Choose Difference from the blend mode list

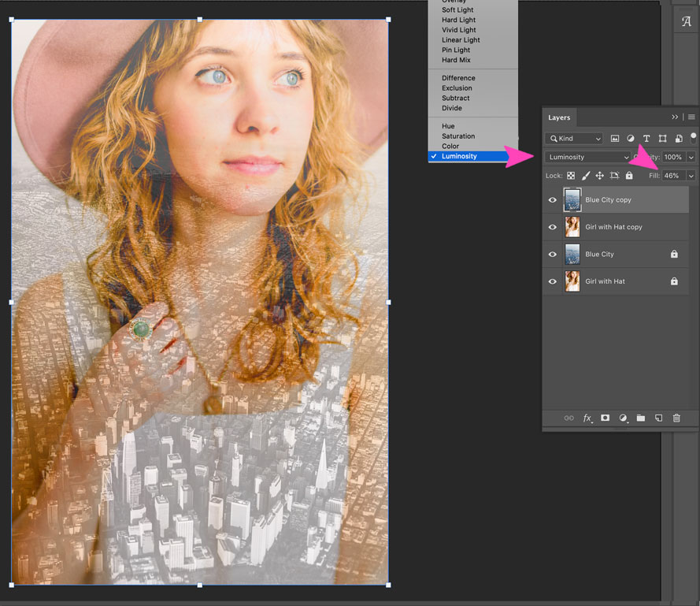coord(457,77)
